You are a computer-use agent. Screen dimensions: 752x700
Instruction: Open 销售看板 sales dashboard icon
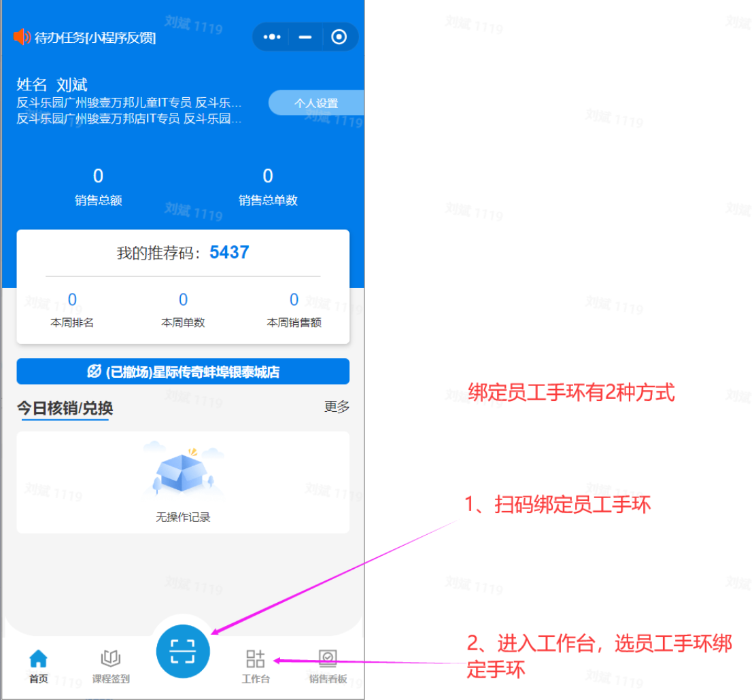point(328,659)
